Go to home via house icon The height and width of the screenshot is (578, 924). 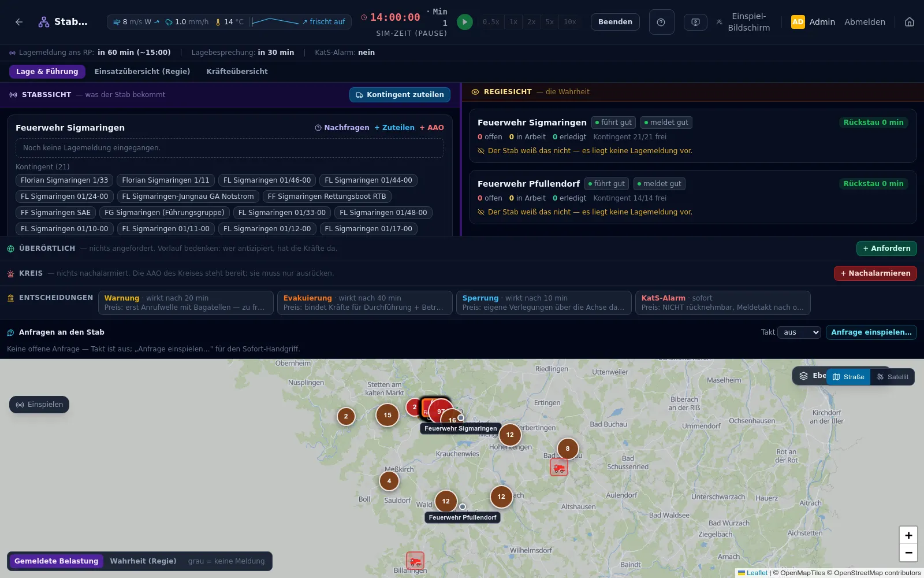910,22
